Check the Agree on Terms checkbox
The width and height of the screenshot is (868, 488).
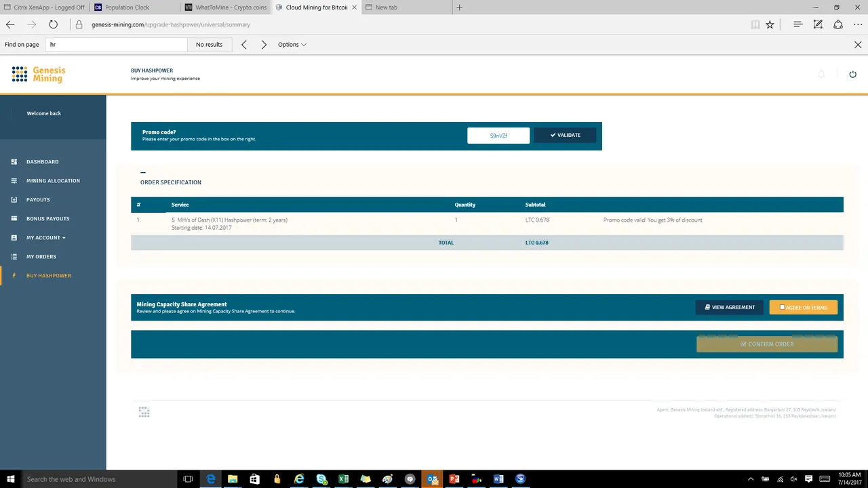pyautogui.click(x=782, y=308)
